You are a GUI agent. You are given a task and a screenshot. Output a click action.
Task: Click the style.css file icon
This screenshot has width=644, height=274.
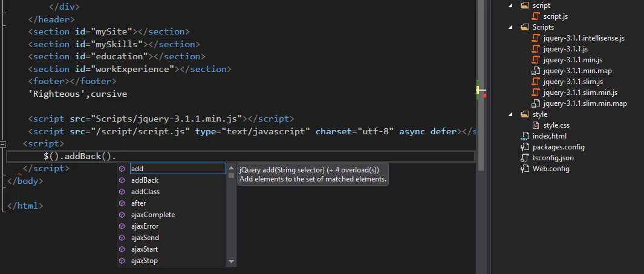536,125
